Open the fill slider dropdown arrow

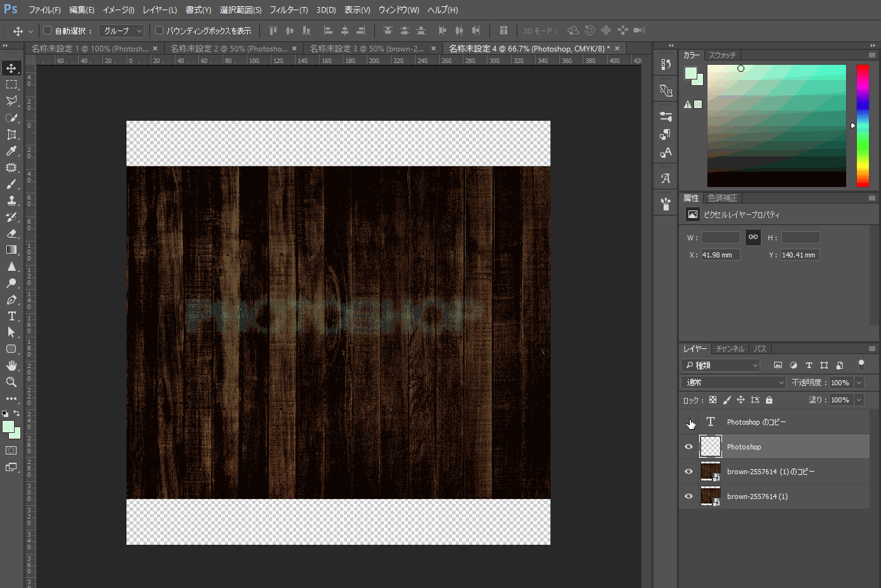tap(859, 400)
